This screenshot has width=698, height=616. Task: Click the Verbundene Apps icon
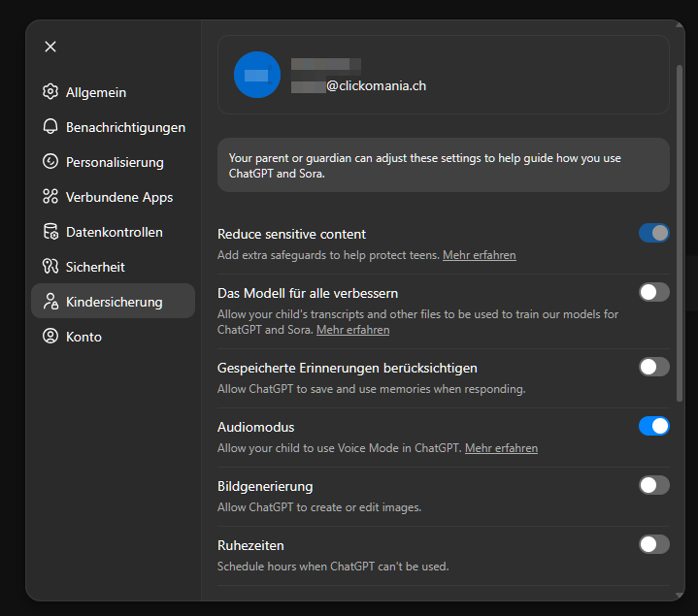pos(50,197)
